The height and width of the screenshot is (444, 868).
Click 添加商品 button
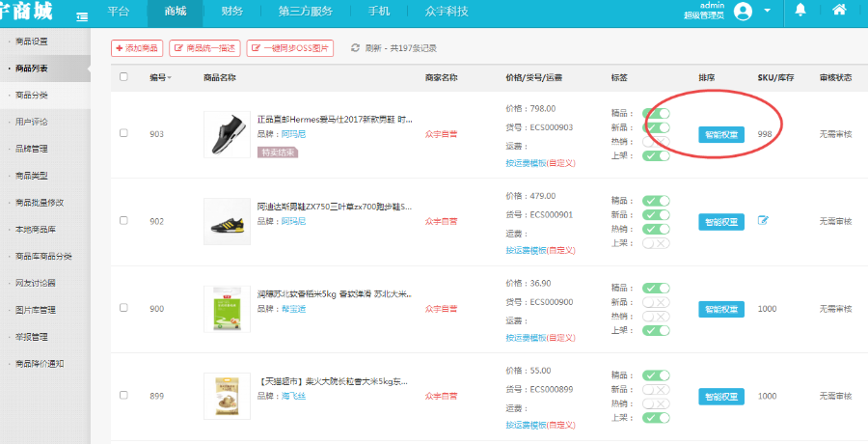pos(137,48)
